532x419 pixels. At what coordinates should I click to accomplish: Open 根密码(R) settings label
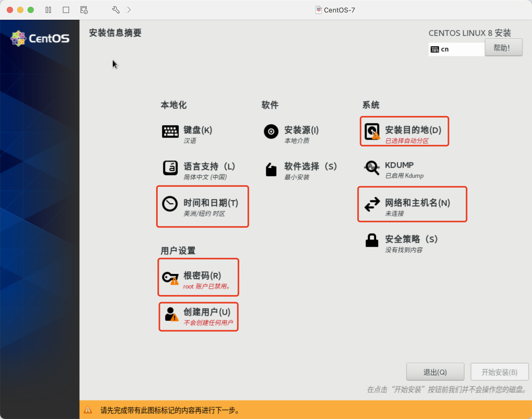[202, 276]
